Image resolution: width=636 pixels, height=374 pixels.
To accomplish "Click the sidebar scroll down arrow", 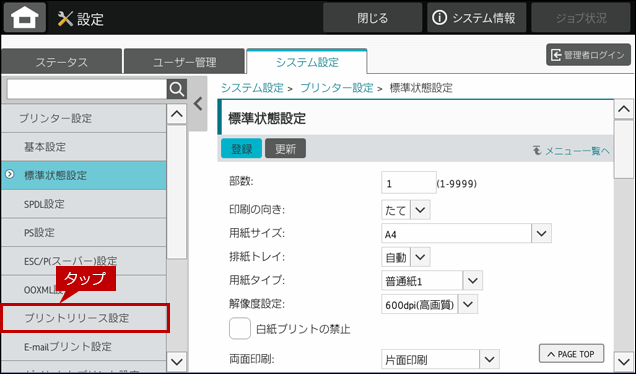I will pos(177,361).
